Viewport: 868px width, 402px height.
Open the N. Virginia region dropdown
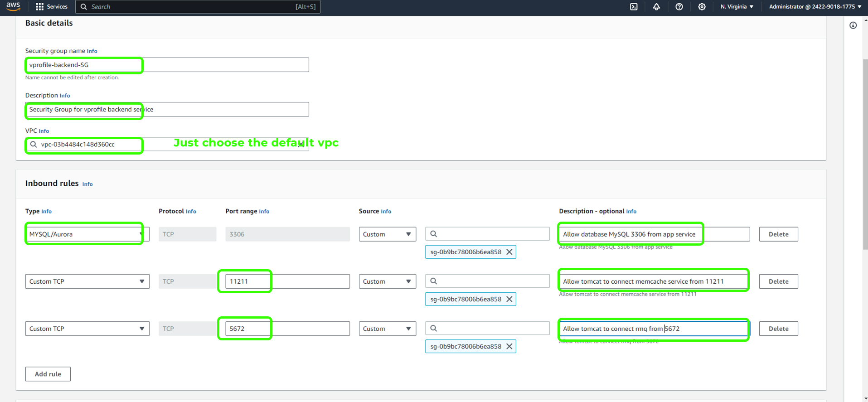tap(737, 7)
